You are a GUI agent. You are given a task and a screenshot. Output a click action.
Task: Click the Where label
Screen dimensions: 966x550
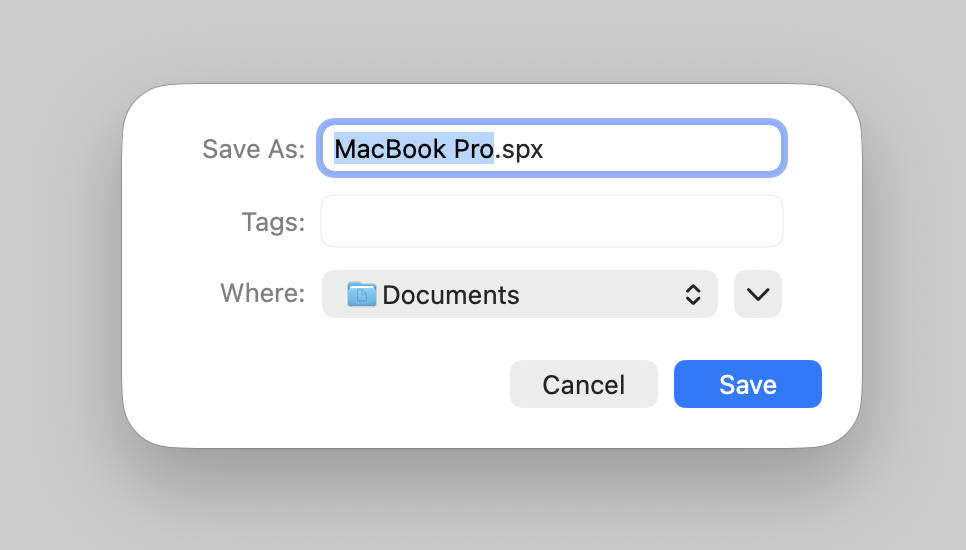point(263,293)
